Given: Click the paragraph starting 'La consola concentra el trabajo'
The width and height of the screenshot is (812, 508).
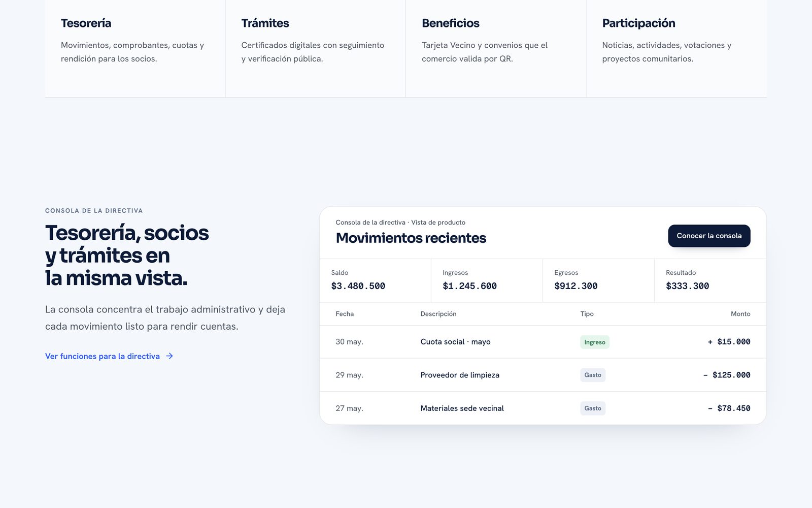Looking at the screenshot, I should tap(165, 318).
